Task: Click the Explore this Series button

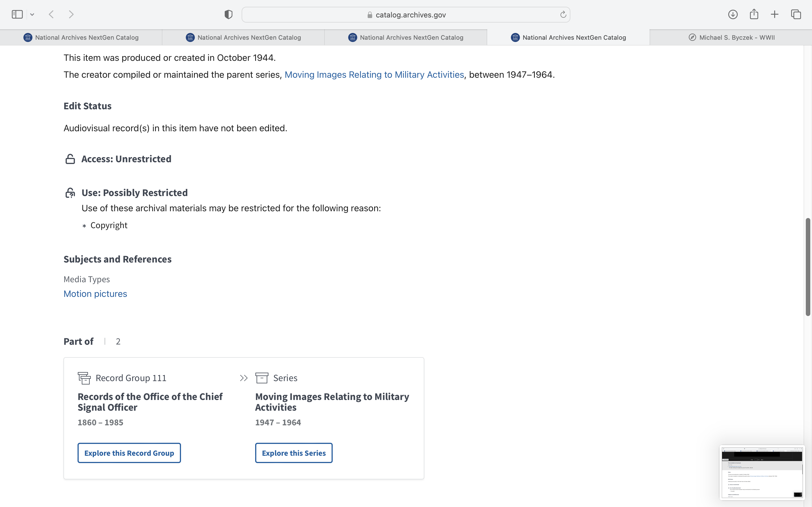Action: (294, 453)
